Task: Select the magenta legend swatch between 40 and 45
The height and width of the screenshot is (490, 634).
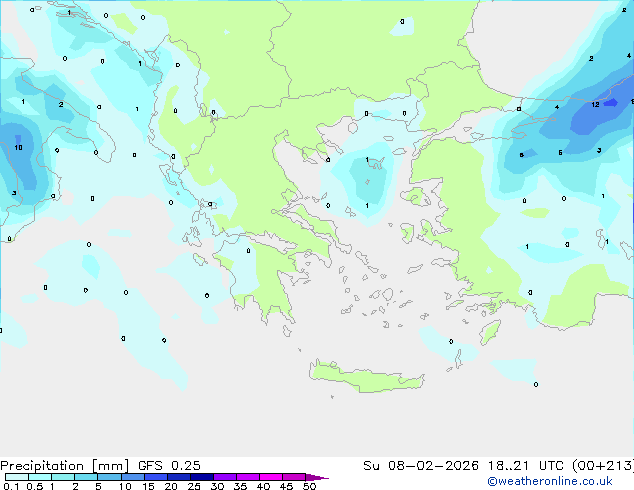Action: coord(271,477)
